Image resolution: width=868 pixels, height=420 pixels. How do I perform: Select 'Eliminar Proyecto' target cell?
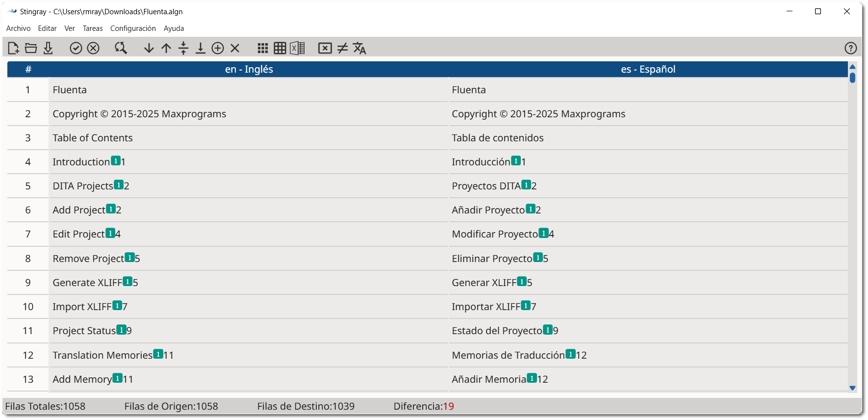[648, 259]
